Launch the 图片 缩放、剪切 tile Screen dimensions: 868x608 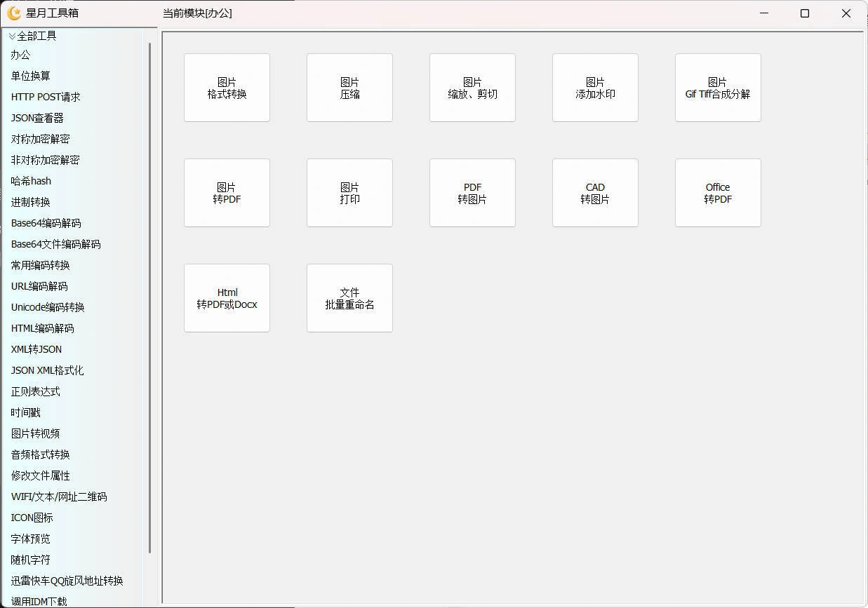click(472, 88)
